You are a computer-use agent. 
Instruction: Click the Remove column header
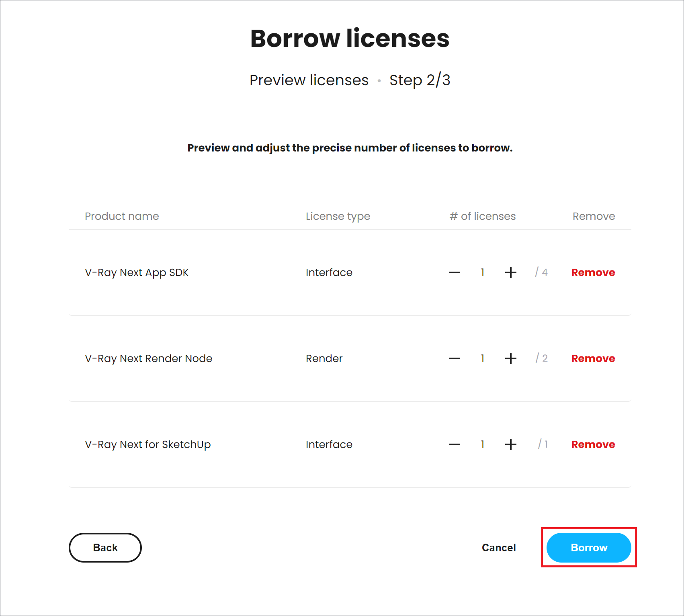tap(594, 216)
